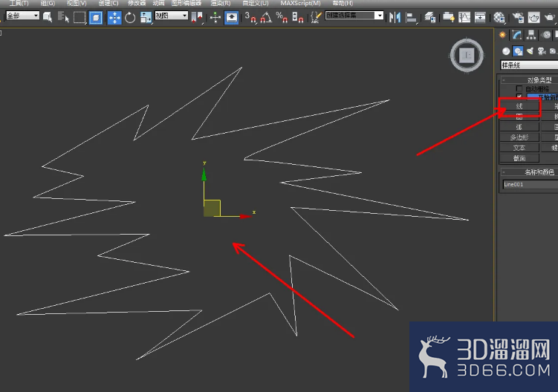Toggle Angle Snap
Viewport: 558px width, 392px height.
[x=266, y=17]
